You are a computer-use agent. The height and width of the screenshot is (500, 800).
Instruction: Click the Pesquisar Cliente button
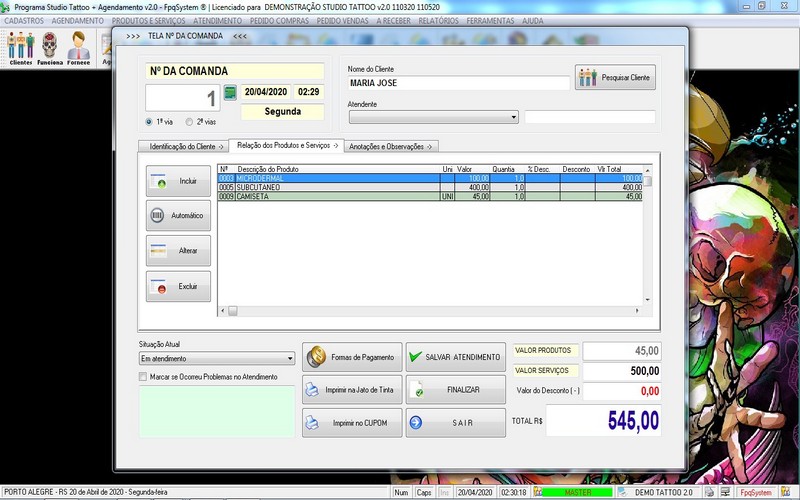pos(615,78)
